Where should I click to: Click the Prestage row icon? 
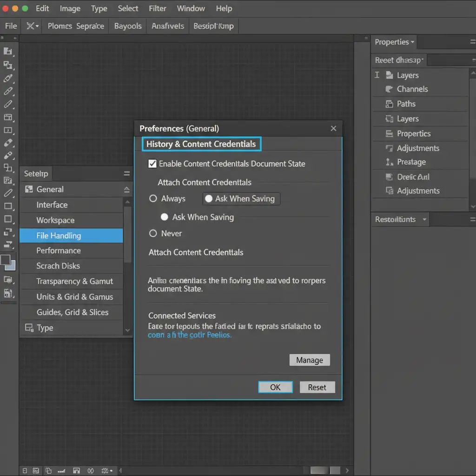[389, 162]
